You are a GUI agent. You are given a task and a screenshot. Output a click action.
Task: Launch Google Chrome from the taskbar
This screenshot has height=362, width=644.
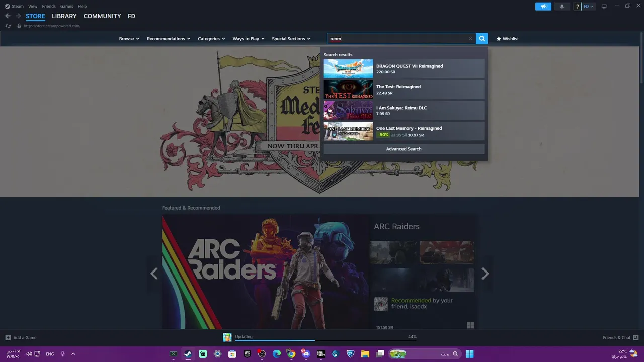[291, 354]
